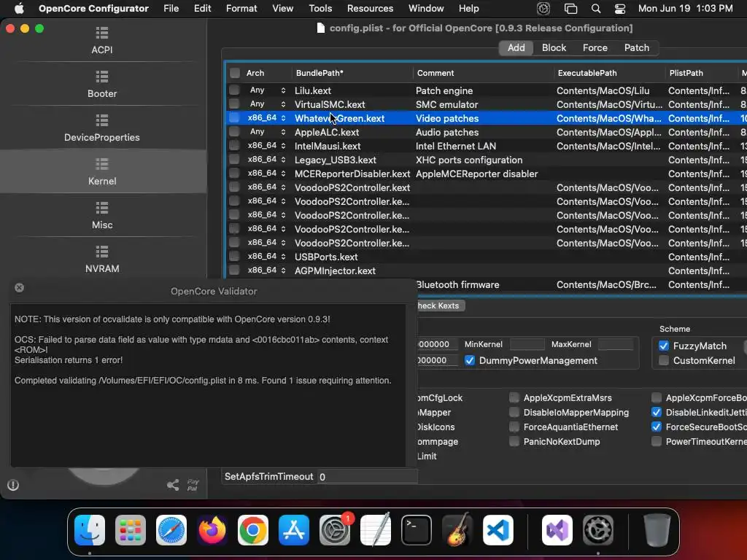Toggle the header select-all checkbox
Viewport: 747px width, 560px height.
tap(235, 73)
